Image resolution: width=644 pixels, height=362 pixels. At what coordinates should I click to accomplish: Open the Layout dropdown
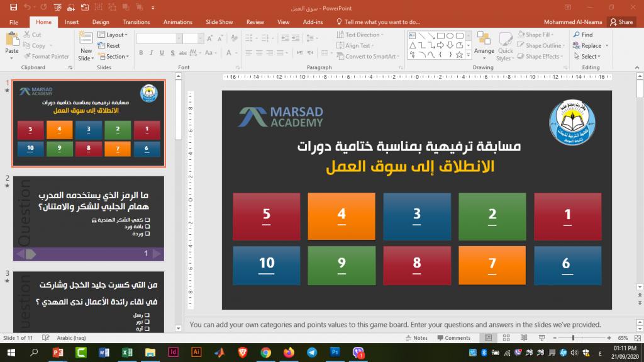[x=114, y=35]
